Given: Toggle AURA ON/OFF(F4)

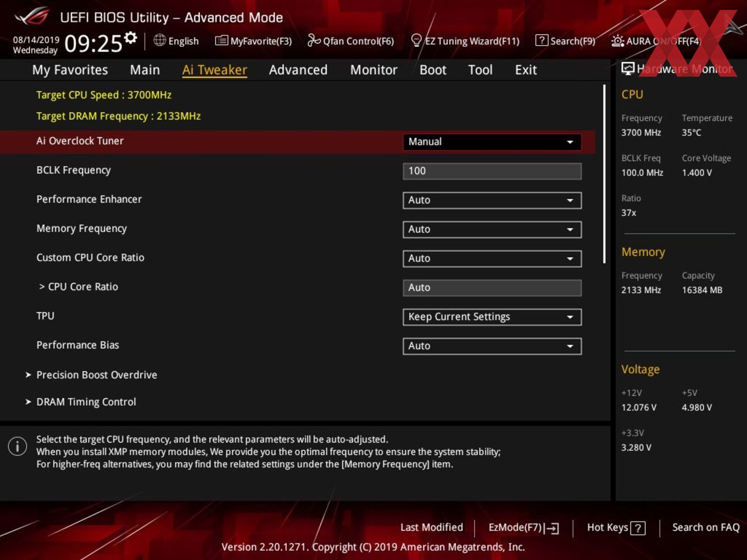Looking at the screenshot, I should 663,41.
